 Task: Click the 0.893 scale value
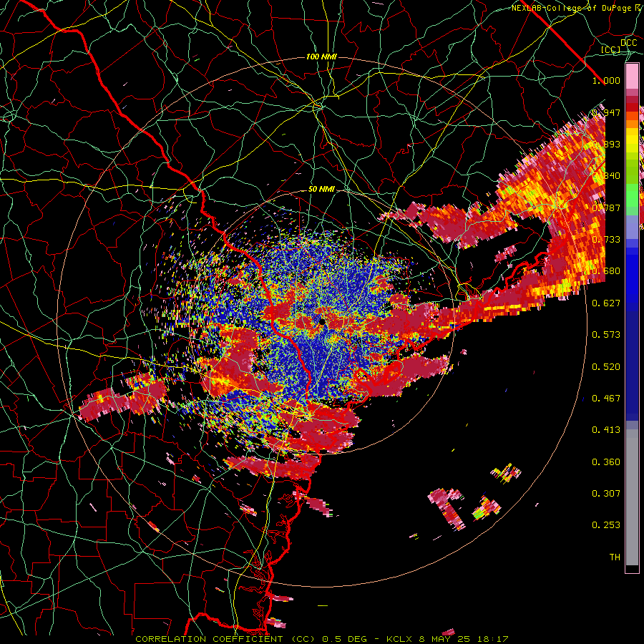[x=606, y=144]
